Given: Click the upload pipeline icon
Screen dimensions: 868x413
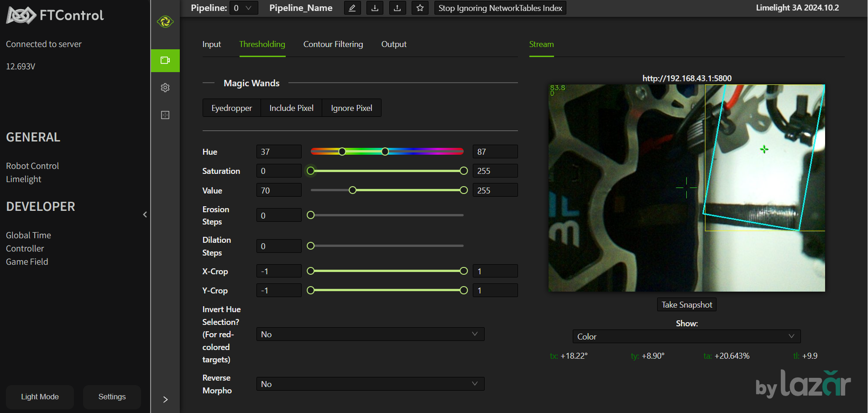Looking at the screenshot, I should (397, 8).
